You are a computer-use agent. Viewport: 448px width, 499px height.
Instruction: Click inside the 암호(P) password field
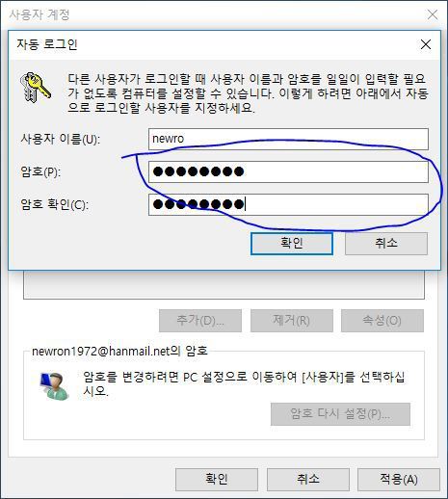pyautogui.click(x=288, y=171)
